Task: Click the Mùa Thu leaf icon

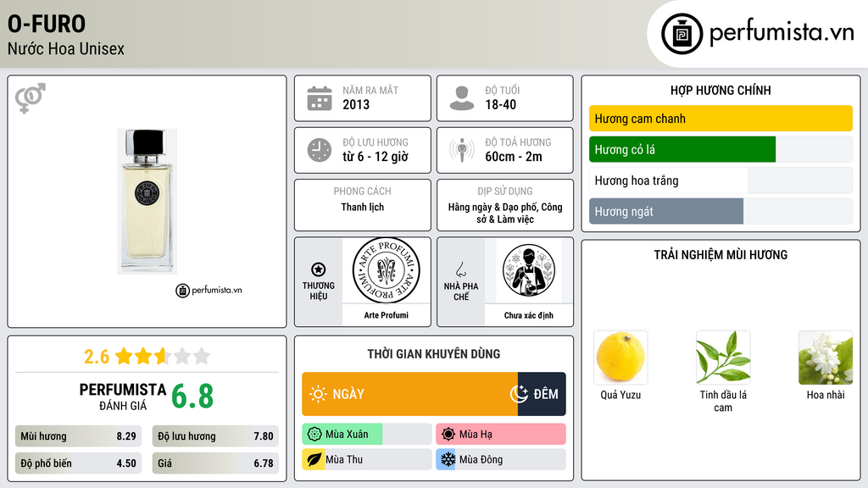Action: click(x=314, y=459)
